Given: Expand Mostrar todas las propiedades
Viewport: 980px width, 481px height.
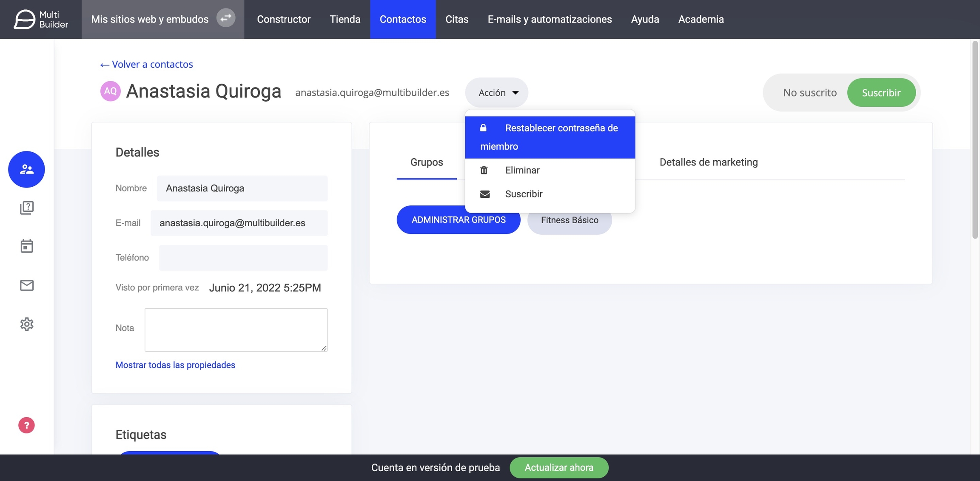Looking at the screenshot, I should click(175, 365).
